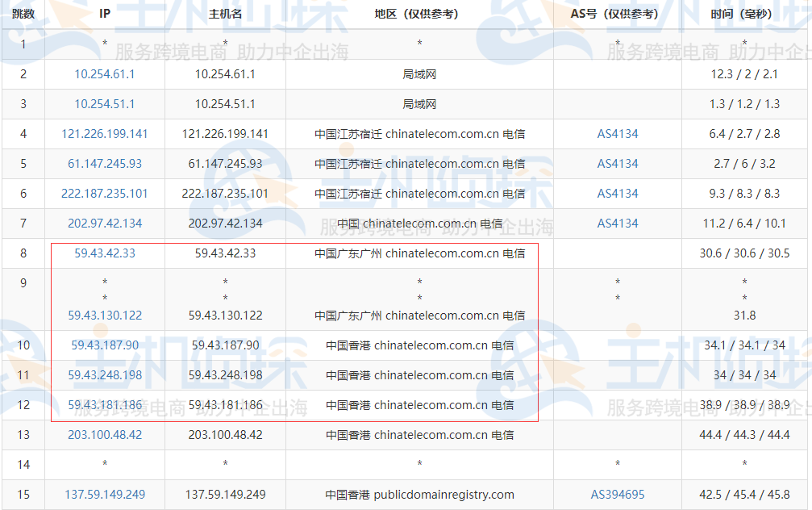Image resolution: width=812 pixels, height=510 pixels.
Task: Select the 主机名 column header
Action: click(224, 14)
